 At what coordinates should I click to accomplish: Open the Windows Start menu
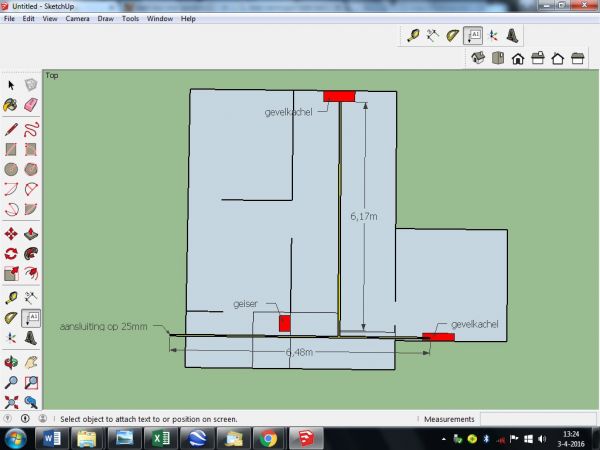click(x=15, y=439)
